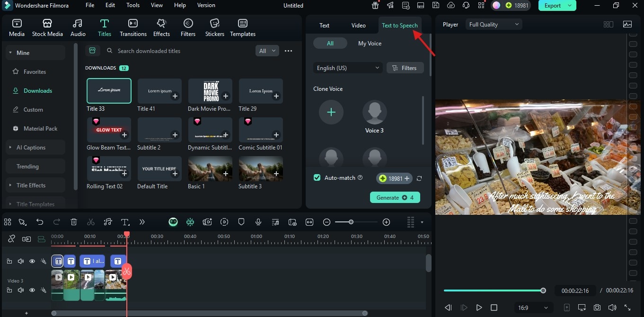Screen dimensions: 644x317
Task: Click the headset support icon
Action: coord(466,5)
